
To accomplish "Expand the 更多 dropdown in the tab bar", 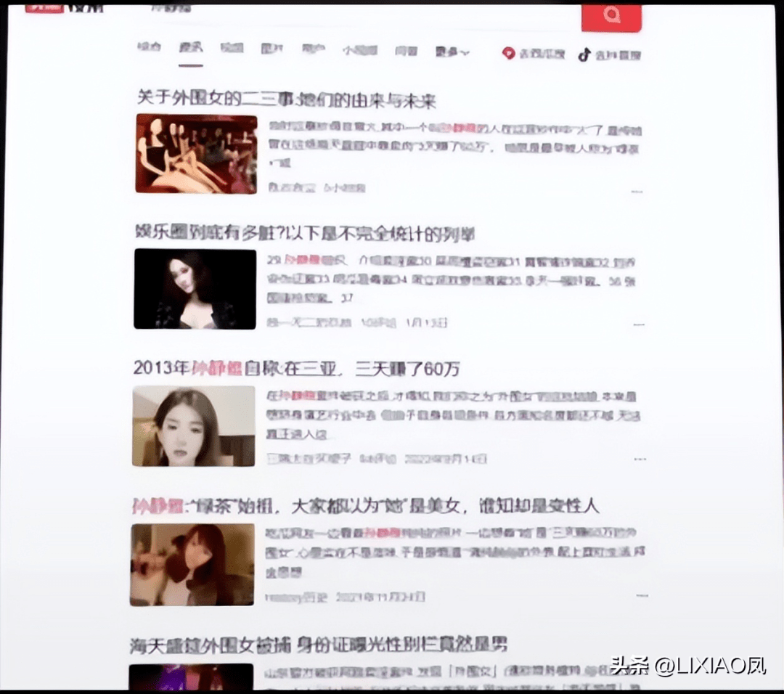I will point(452,52).
